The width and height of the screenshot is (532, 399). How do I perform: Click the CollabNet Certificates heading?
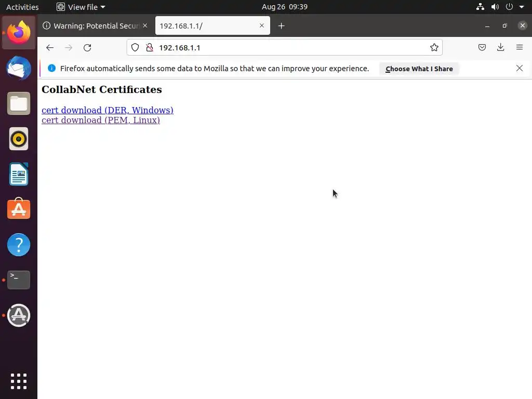[102, 89]
